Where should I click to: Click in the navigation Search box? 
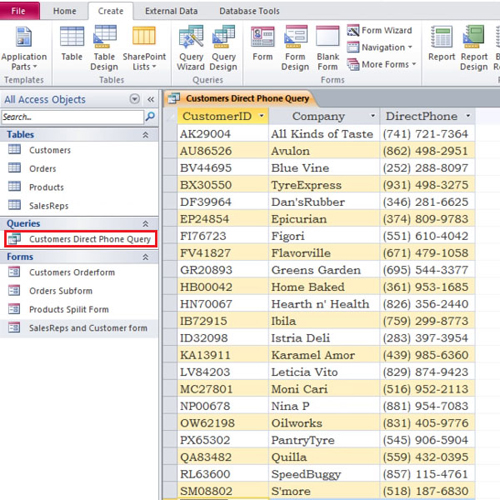(72, 117)
